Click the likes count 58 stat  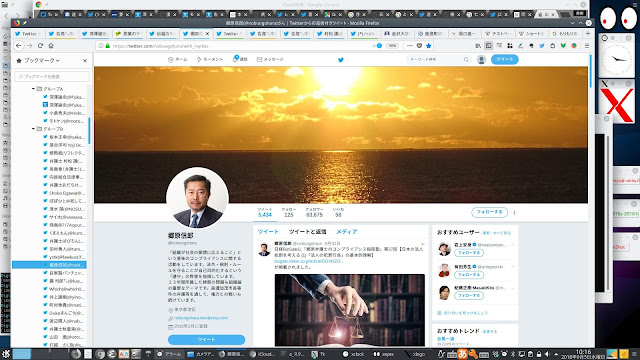(x=338, y=212)
